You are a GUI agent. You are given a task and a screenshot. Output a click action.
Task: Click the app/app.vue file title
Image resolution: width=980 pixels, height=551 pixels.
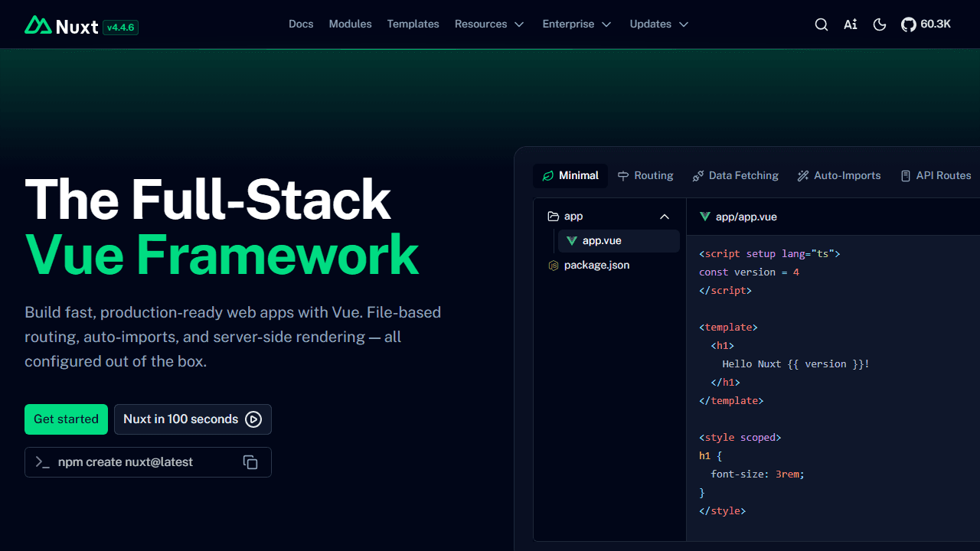(746, 217)
